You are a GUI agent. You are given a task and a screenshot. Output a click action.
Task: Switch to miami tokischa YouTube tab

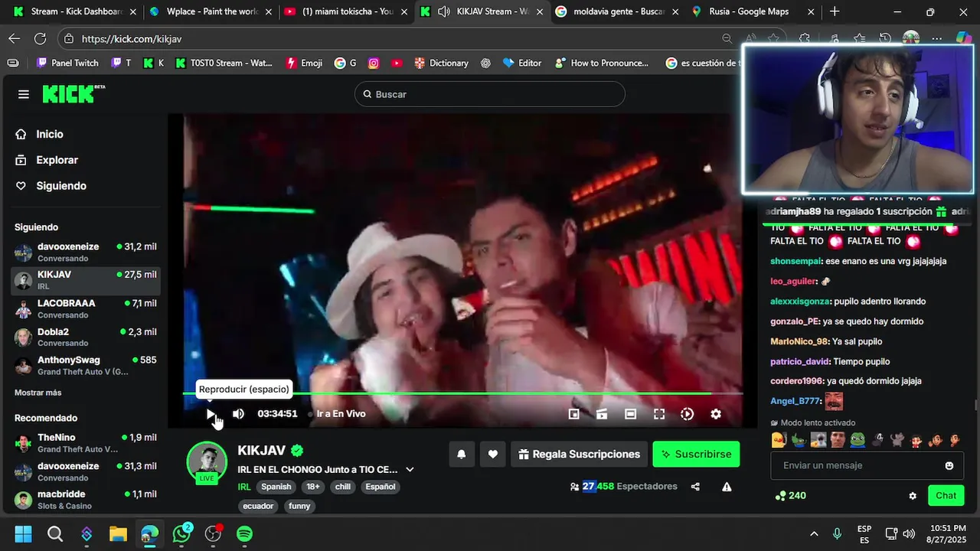point(345,11)
